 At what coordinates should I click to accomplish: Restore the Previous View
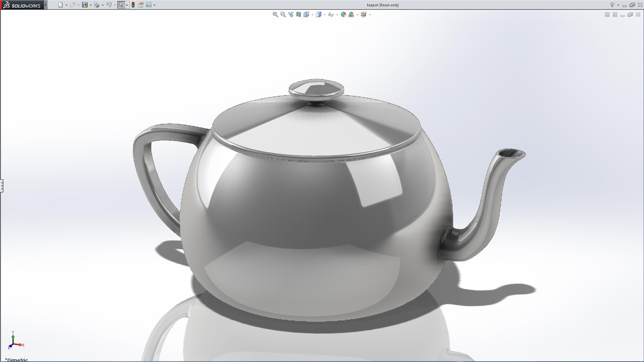pyautogui.click(x=290, y=14)
